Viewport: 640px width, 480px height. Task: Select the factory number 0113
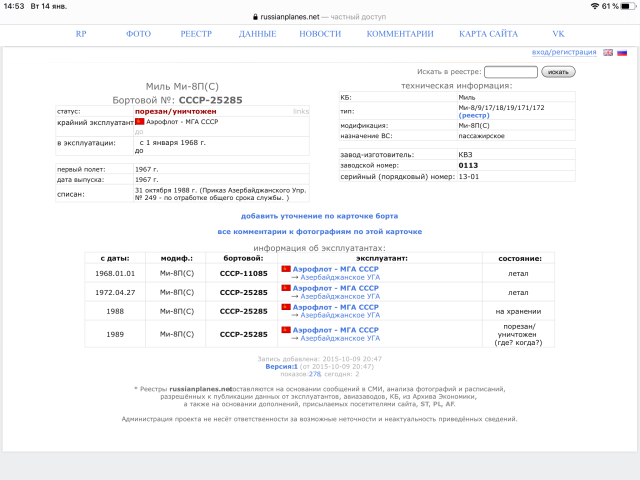(x=468, y=165)
